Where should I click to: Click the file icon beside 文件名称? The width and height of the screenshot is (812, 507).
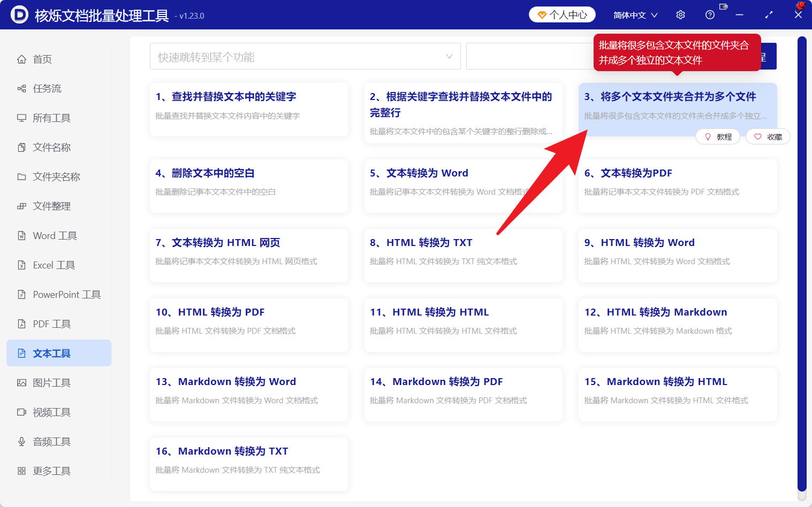click(21, 148)
